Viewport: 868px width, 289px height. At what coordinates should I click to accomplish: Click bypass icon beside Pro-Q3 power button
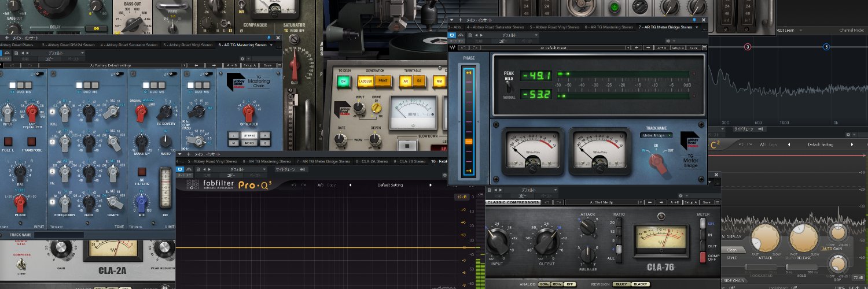click(189, 169)
